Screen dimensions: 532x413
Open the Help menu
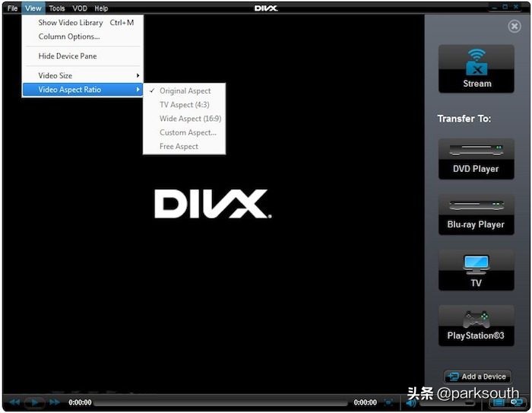tap(101, 8)
